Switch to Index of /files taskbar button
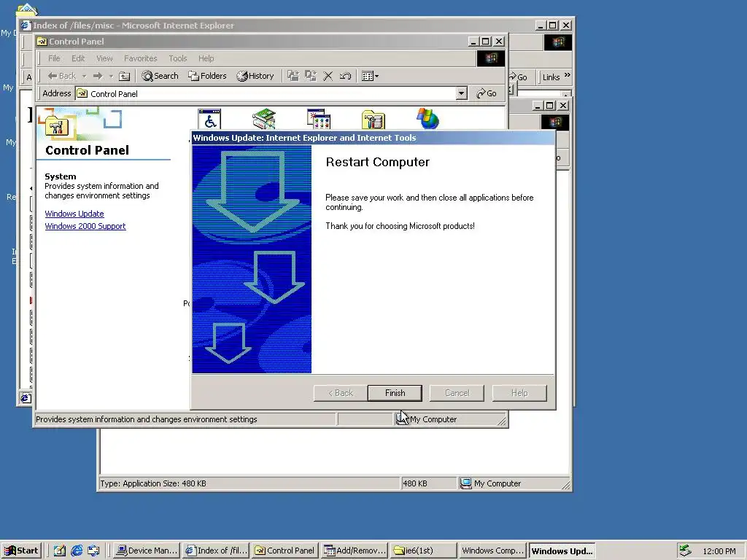Viewport: 747px width, 560px height. (x=216, y=551)
